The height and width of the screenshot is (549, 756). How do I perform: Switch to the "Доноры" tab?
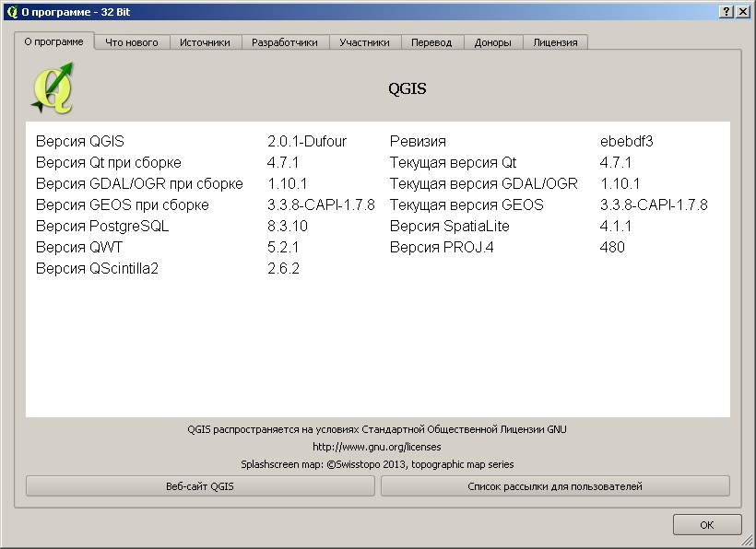493,41
